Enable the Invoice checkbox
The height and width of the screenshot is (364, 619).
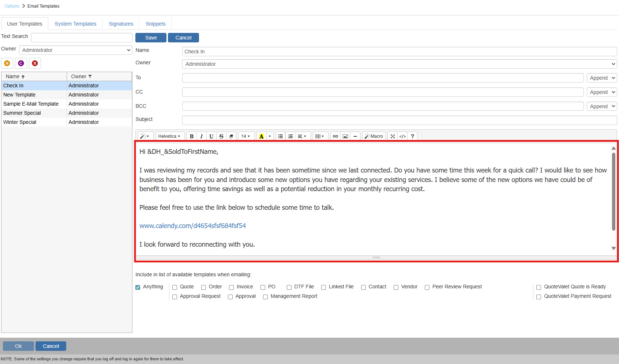(232, 287)
